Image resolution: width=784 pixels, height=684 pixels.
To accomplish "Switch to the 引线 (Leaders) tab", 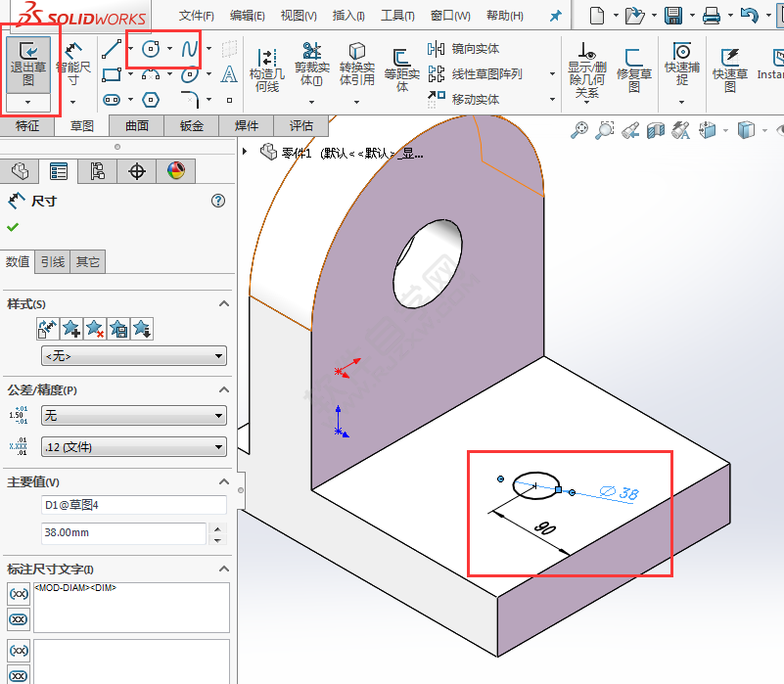I will [51, 262].
